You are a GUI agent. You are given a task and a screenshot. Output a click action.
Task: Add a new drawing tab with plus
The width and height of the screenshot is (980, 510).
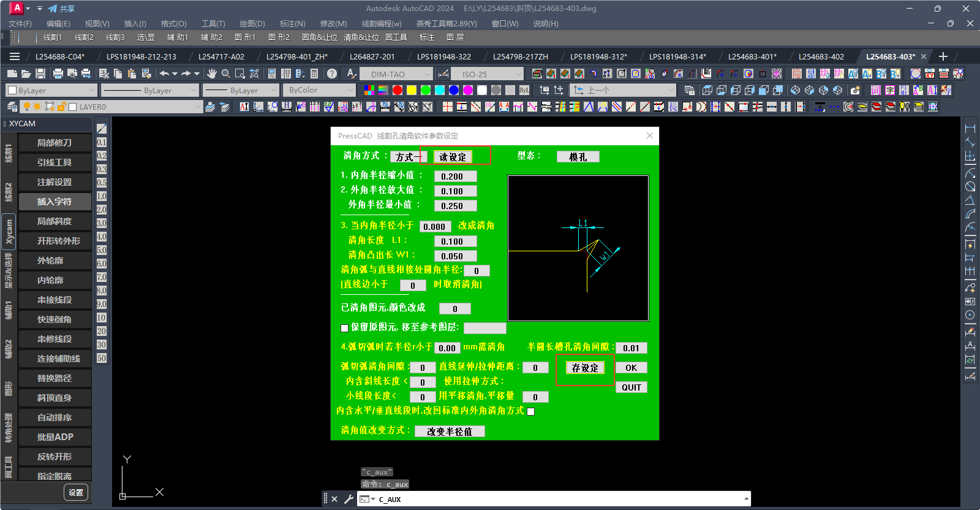click(x=943, y=56)
